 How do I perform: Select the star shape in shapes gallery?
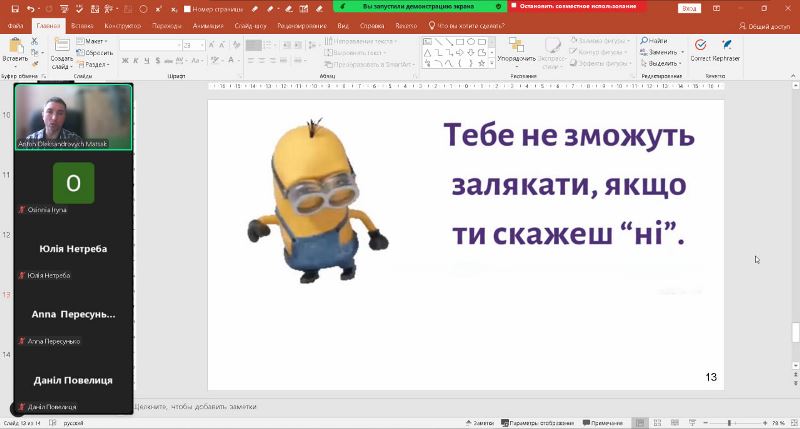[481, 63]
